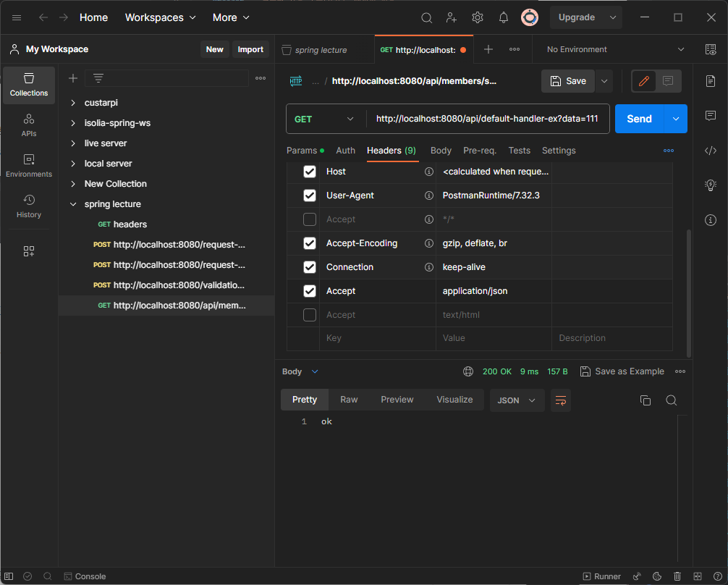Image resolution: width=728 pixels, height=585 pixels.
Task: Collapse the spring lecture collection
Action: [73, 204]
